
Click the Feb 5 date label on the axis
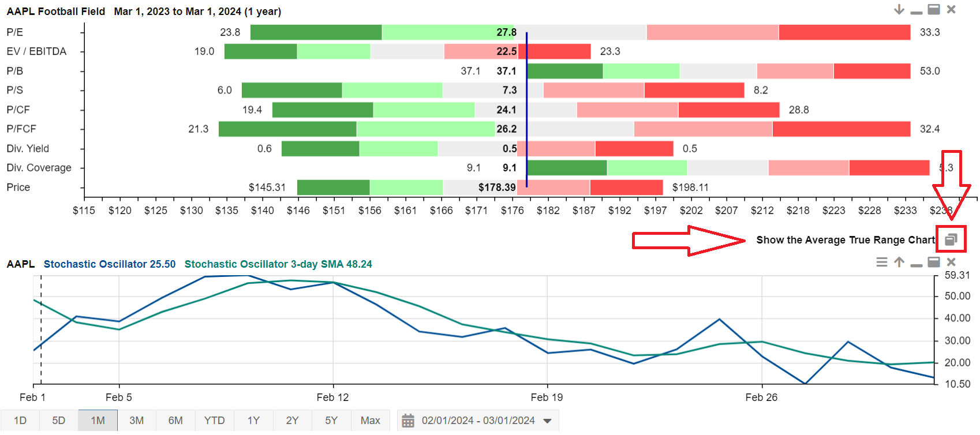point(119,397)
